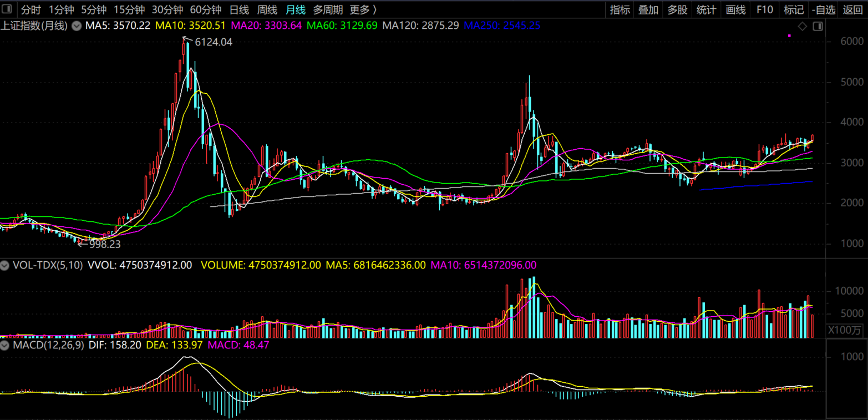Click the MA250: 2545.25 label

click(502, 26)
